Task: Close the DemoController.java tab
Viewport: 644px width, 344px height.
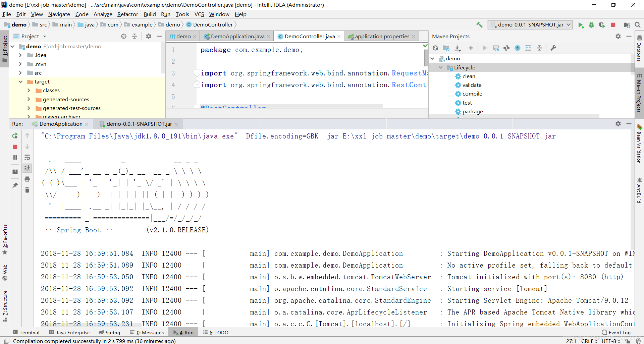Action: (339, 37)
